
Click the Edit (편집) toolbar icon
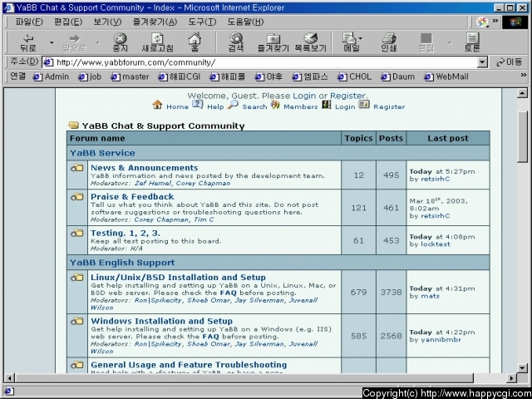426,42
